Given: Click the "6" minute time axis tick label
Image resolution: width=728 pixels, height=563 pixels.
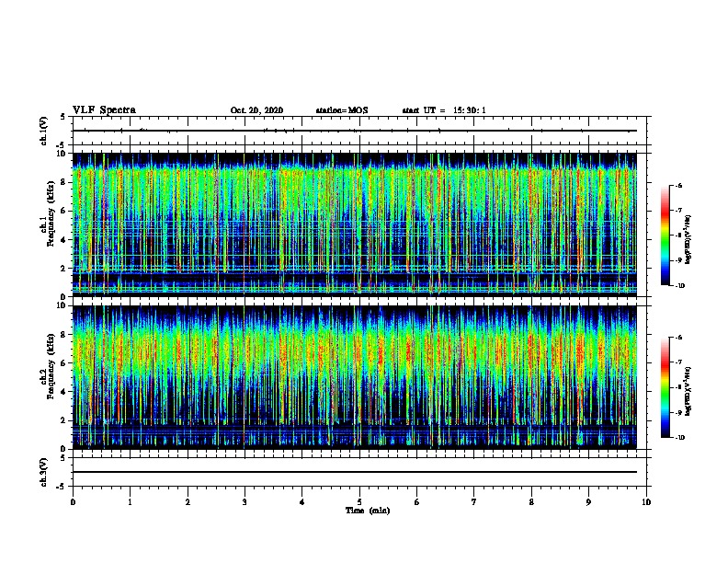Looking at the screenshot, I should pos(417,502).
